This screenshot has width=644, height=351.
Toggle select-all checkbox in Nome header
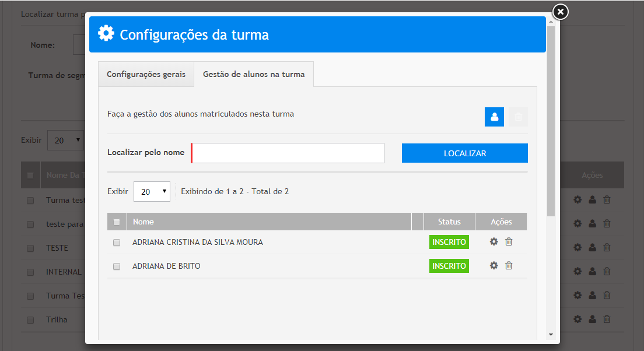pos(117,222)
